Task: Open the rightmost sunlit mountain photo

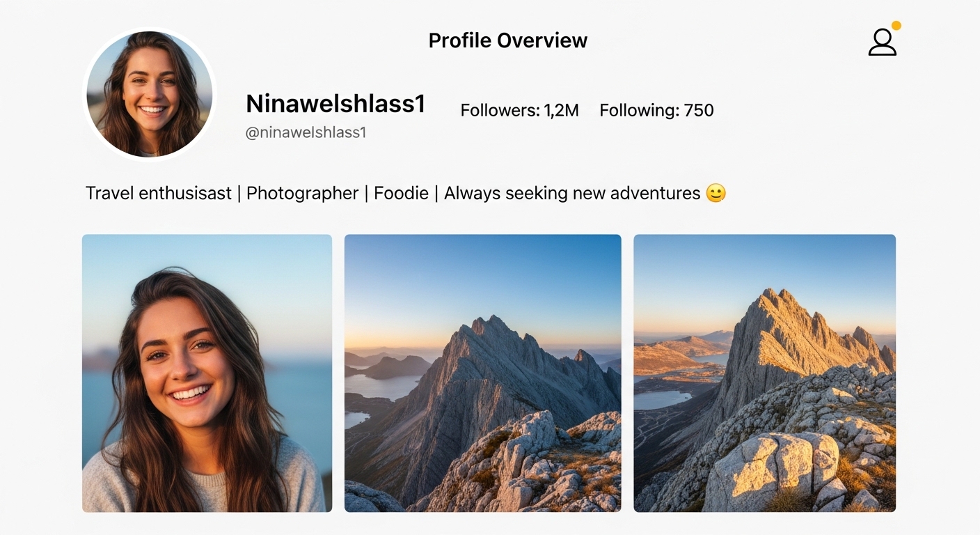Action: coord(764,373)
